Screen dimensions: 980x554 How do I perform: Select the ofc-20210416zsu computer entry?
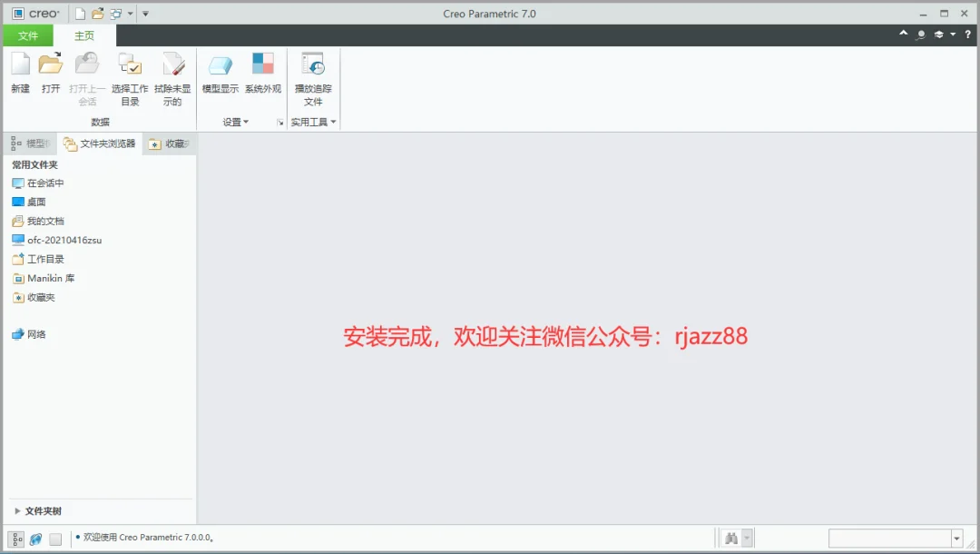[57, 240]
